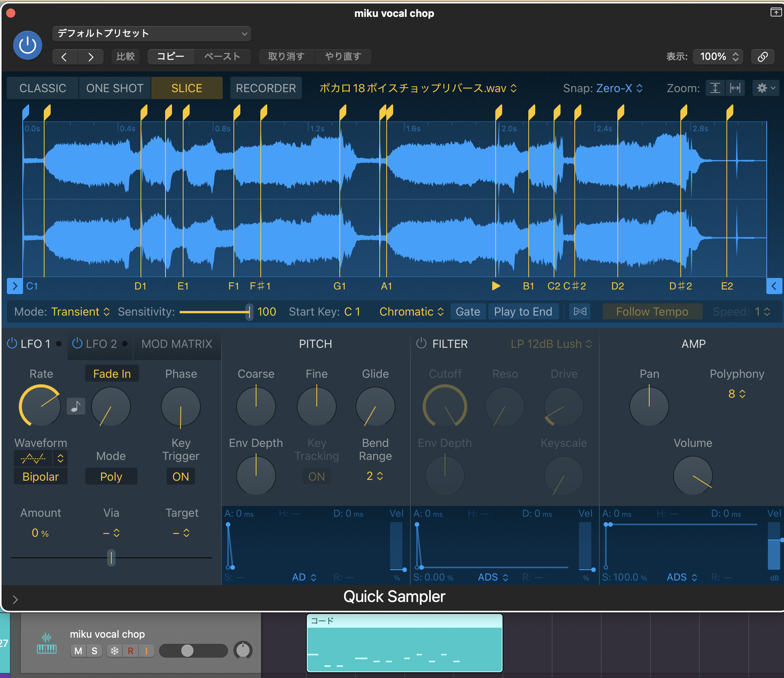
Task: Click the Fade In knob
Action: coord(111,407)
